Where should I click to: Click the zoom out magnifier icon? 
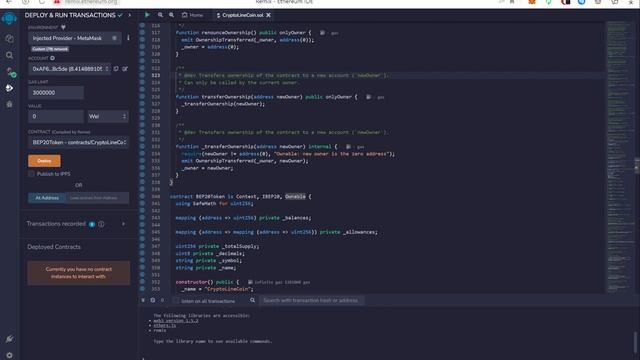click(x=160, y=15)
